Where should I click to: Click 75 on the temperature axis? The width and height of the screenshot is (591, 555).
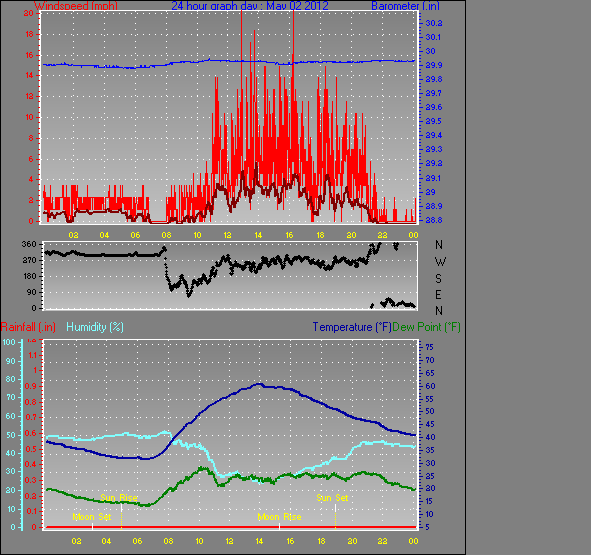tap(430, 347)
